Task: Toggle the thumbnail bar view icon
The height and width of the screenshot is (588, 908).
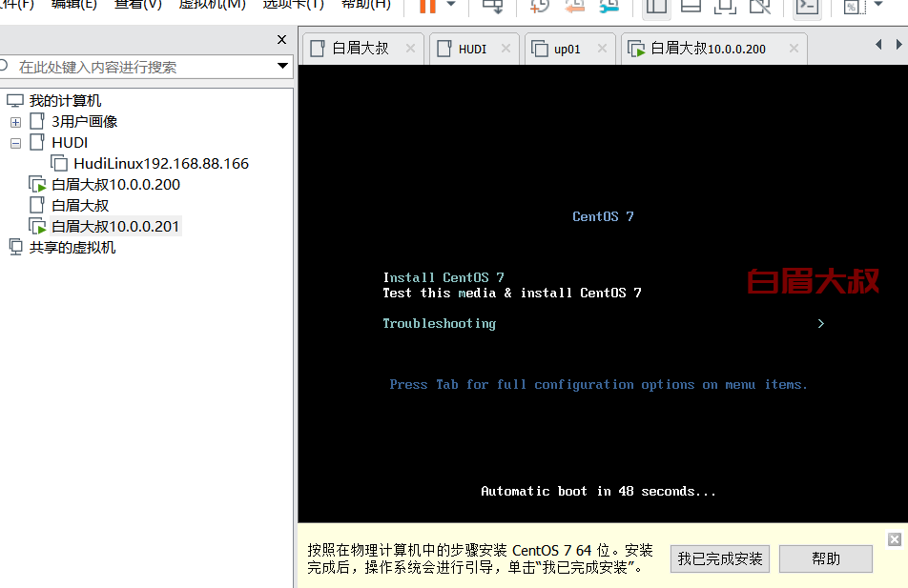Action: 691,6
